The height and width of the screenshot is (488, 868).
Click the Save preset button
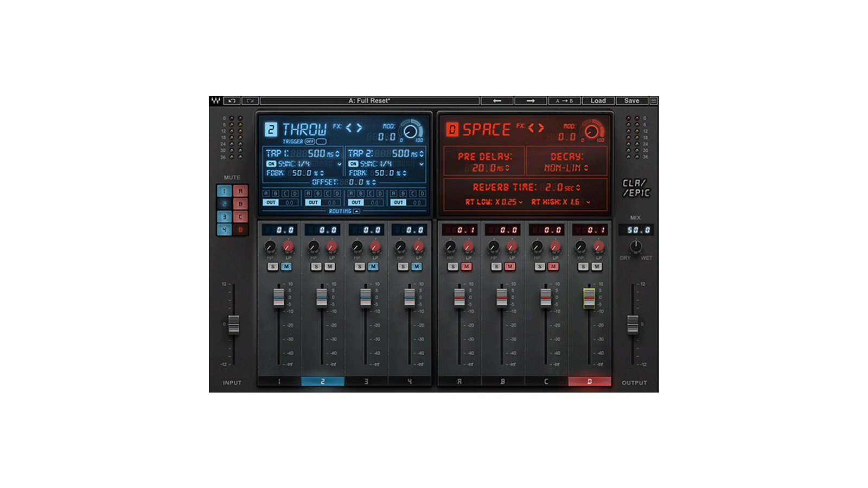pyautogui.click(x=632, y=101)
